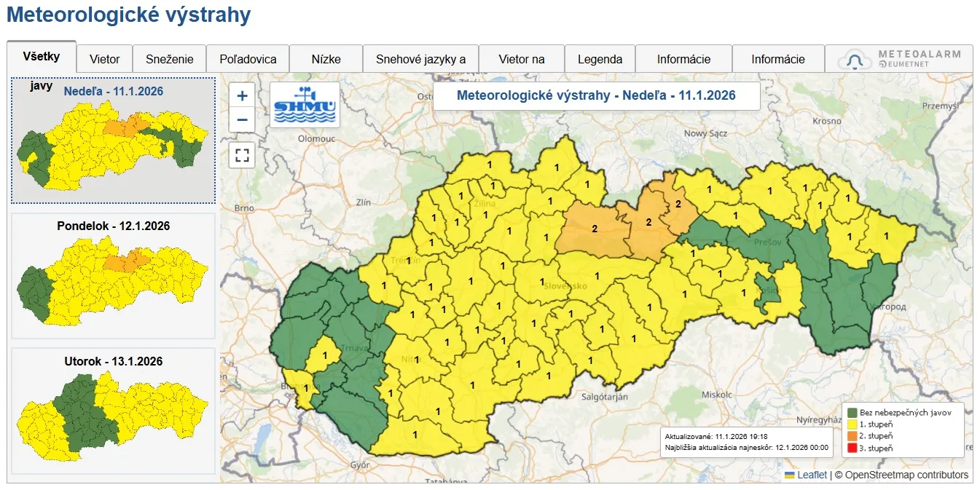Open the Legenda tab
This screenshot has height=490, width=980.
pos(600,58)
